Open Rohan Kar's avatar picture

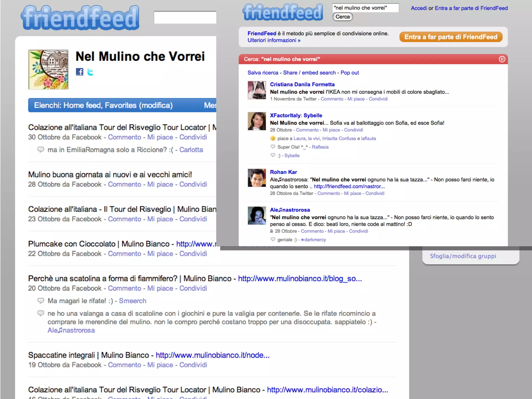coord(257,178)
